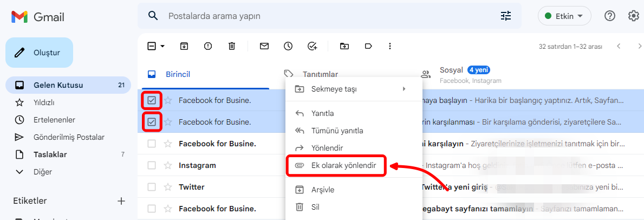Open the Settings gear icon
The width and height of the screenshot is (644, 220).
pos(634,16)
